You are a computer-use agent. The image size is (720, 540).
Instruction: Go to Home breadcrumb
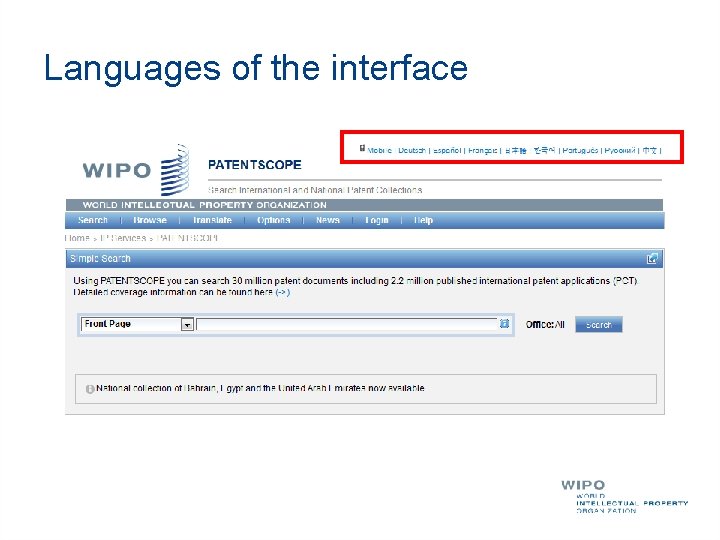(x=77, y=238)
